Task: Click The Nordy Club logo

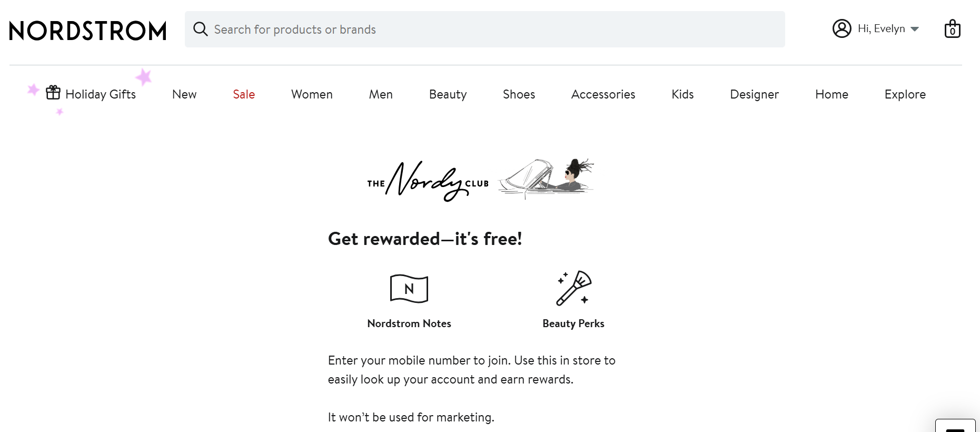Action: click(x=428, y=181)
